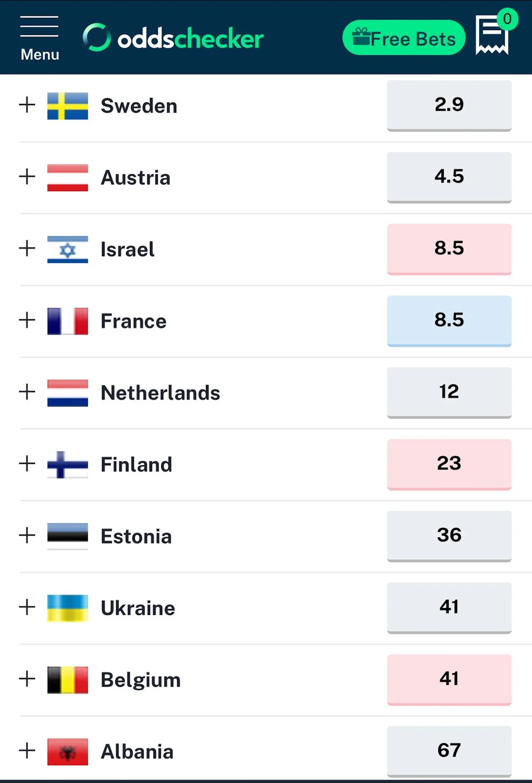Expand the Belgium row with plus sign
The height and width of the screenshot is (783, 532).
[27, 679]
